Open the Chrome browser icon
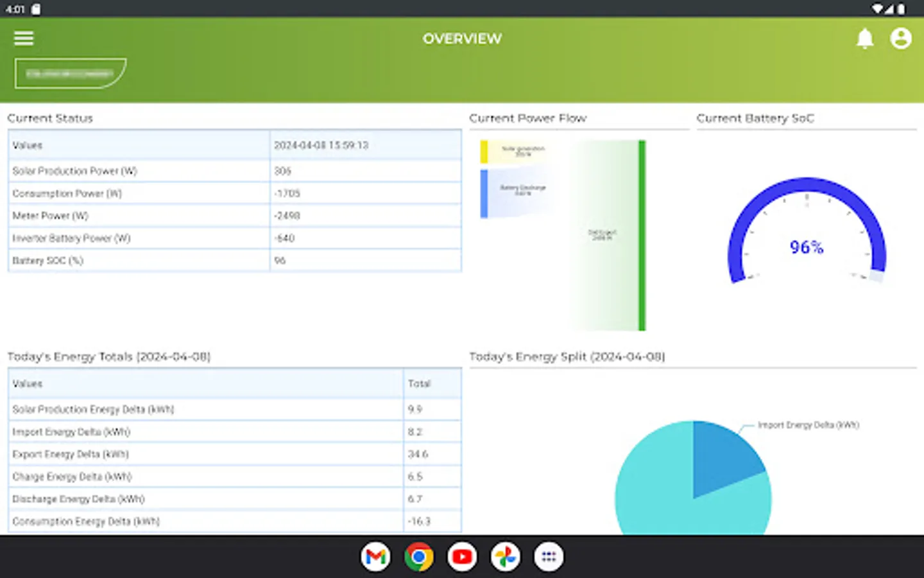The height and width of the screenshot is (578, 924). (x=418, y=556)
